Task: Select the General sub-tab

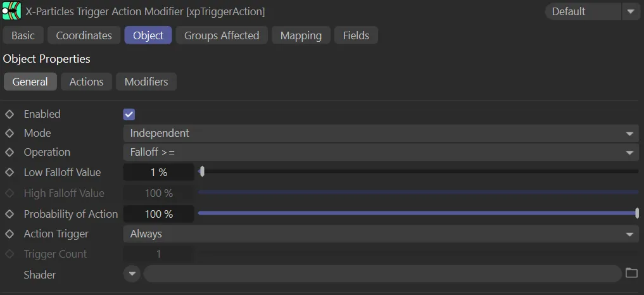Action: point(30,82)
